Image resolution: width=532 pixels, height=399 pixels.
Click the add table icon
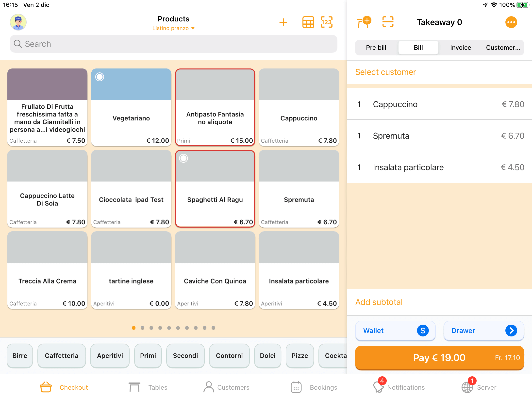[x=364, y=22]
